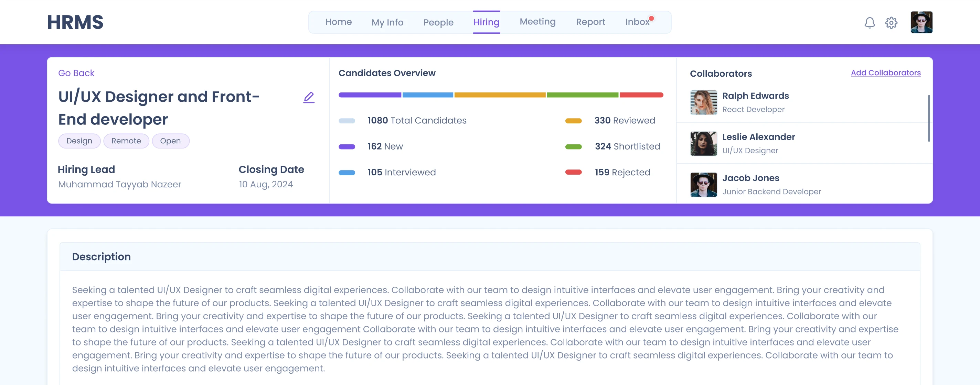Select the Hiring tab
980x385 pixels.
pyautogui.click(x=486, y=22)
